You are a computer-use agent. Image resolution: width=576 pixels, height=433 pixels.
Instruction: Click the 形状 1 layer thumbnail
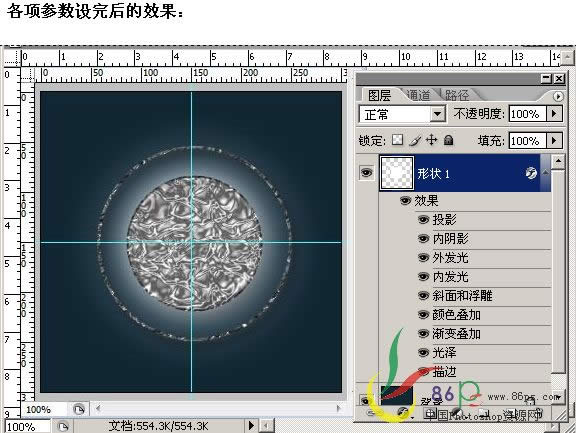[397, 173]
